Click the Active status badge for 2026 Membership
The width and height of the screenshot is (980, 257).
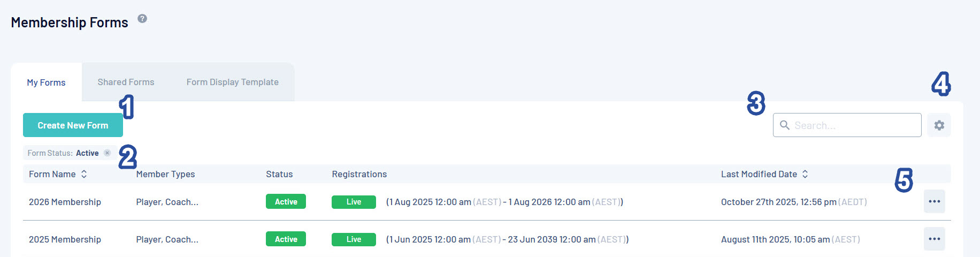click(x=286, y=201)
